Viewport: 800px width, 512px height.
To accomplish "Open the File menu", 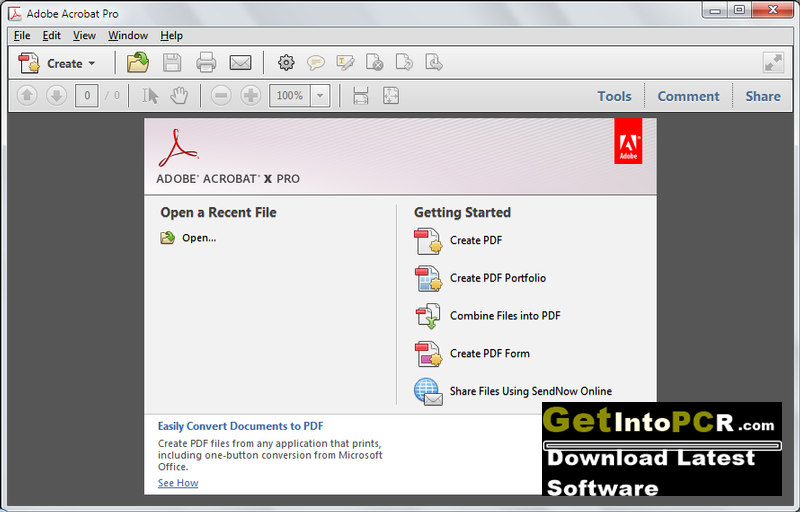I will tap(22, 36).
